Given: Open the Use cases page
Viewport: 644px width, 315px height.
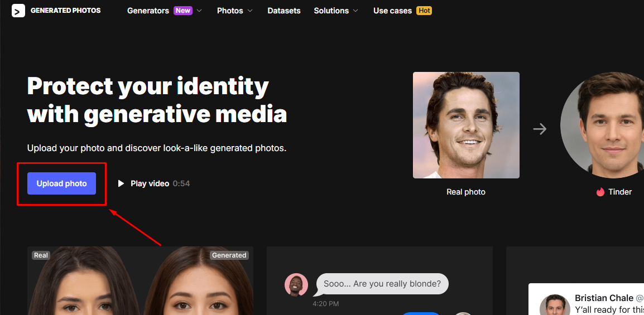Looking at the screenshot, I should [x=392, y=11].
